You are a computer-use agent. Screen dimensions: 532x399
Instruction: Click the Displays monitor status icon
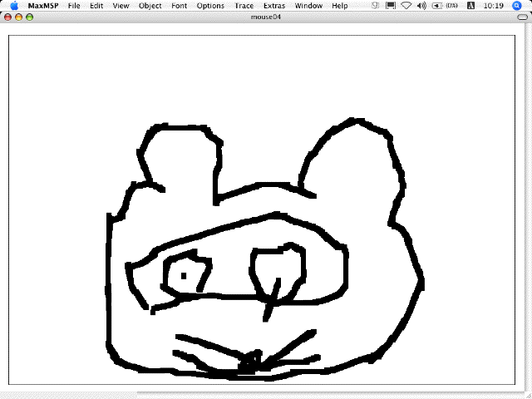click(391, 6)
